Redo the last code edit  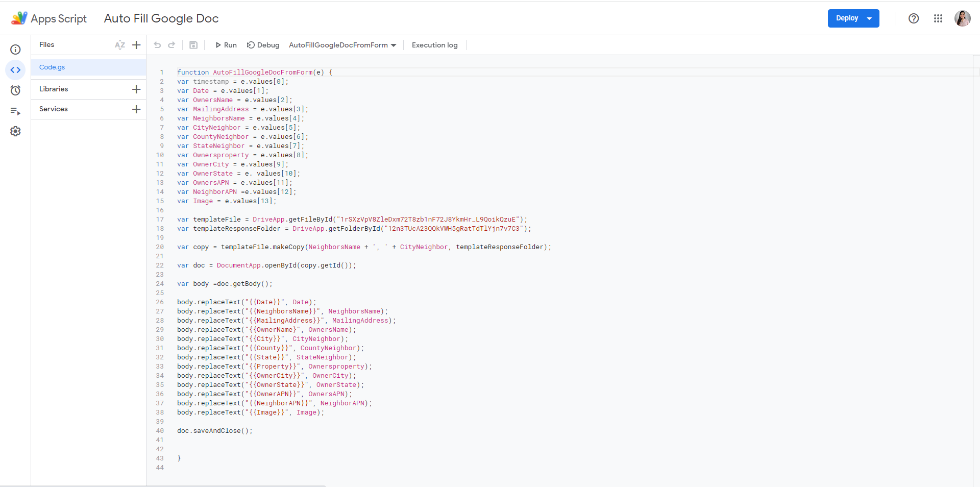(171, 45)
